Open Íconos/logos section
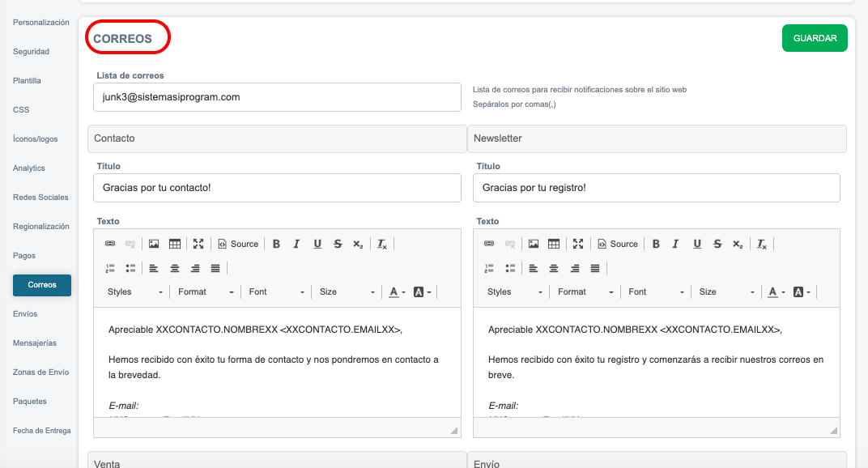 point(36,139)
